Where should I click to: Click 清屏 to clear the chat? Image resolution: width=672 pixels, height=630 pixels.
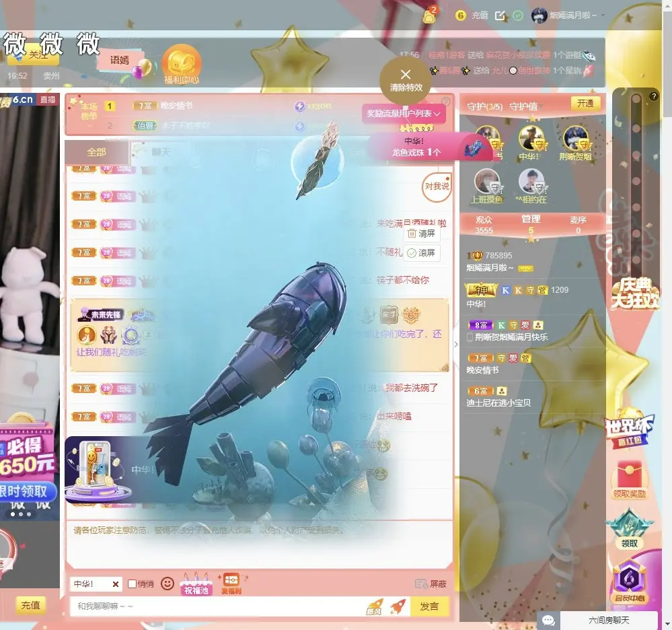(422, 234)
